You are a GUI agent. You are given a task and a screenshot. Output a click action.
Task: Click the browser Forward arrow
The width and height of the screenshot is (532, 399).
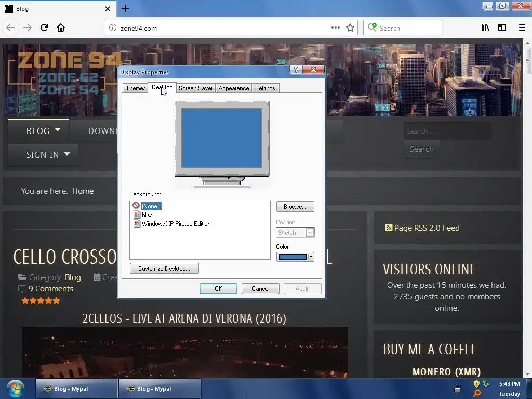[x=28, y=28]
